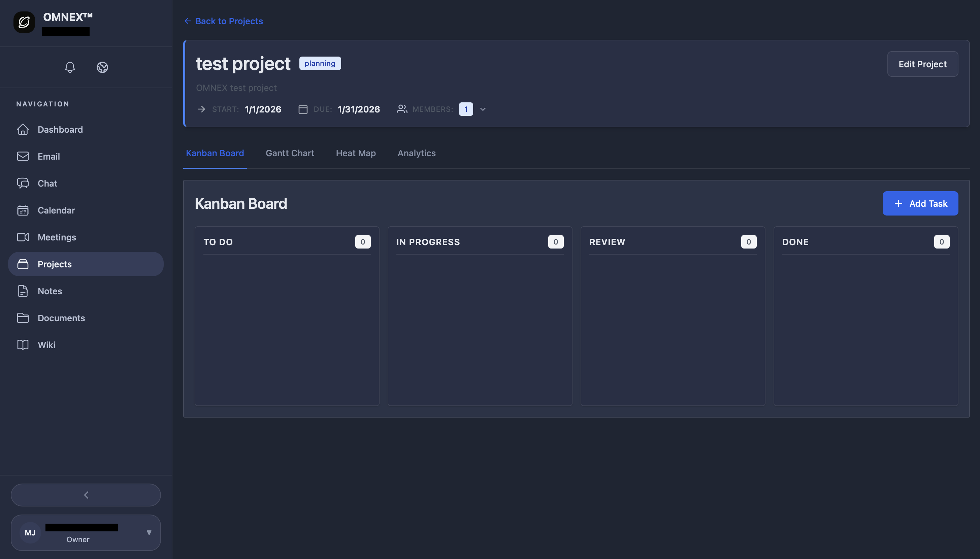980x559 pixels.
Task: Select the Heat Map tab
Action: point(355,153)
